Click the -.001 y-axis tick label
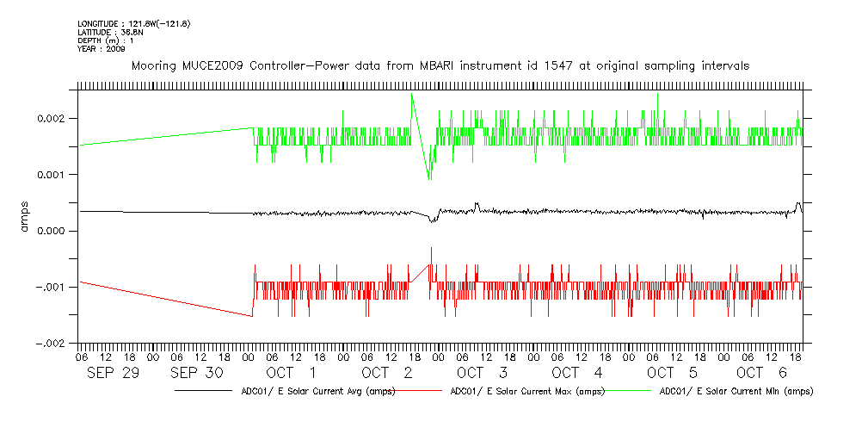The width and height of the screenshot is (868, 434). [x=53, y=287]
